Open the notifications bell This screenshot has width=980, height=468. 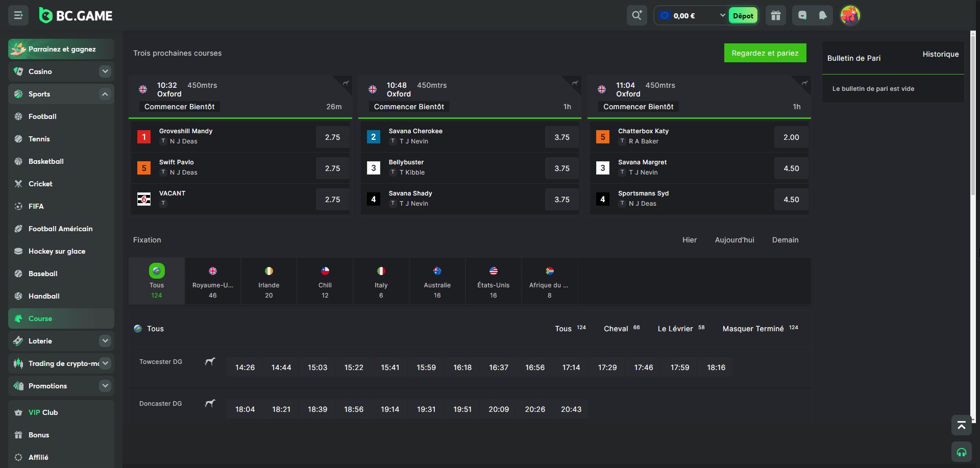tap(823, 16)
